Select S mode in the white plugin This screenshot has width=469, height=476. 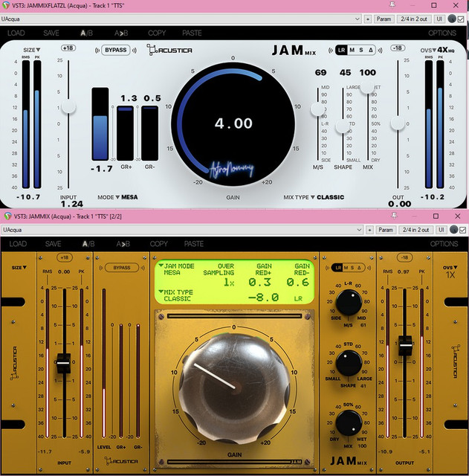click(361, 50)
